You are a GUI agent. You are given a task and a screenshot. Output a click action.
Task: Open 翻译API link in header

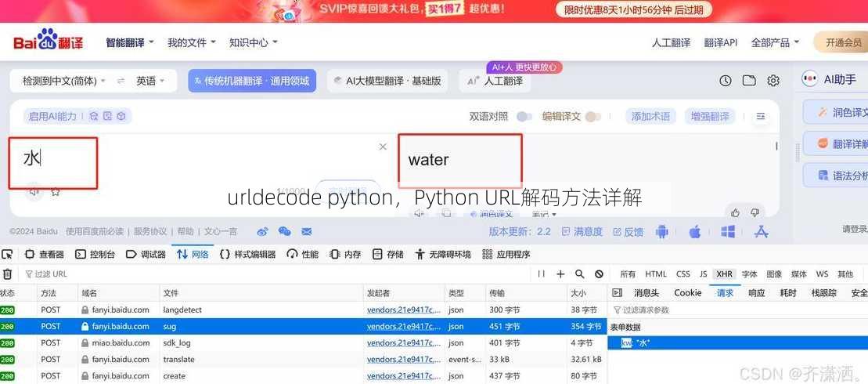coord(721,42)
